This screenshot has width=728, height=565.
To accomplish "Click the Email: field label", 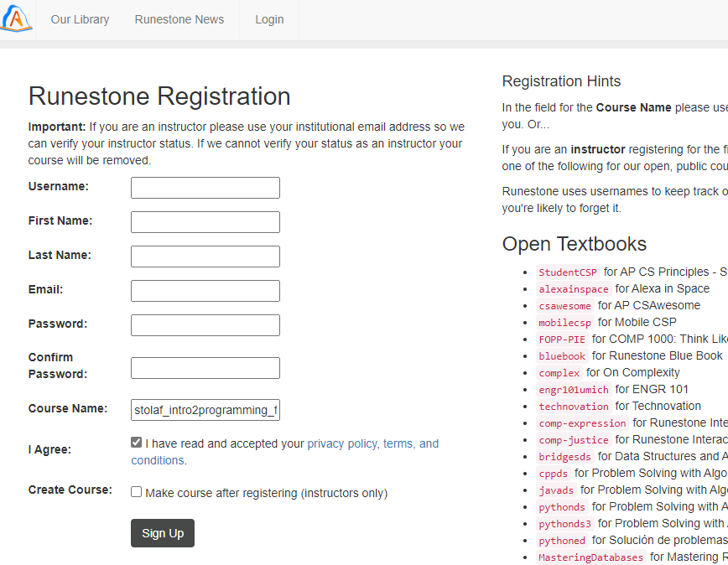I will pyautogui.click(x=45, y=289).
